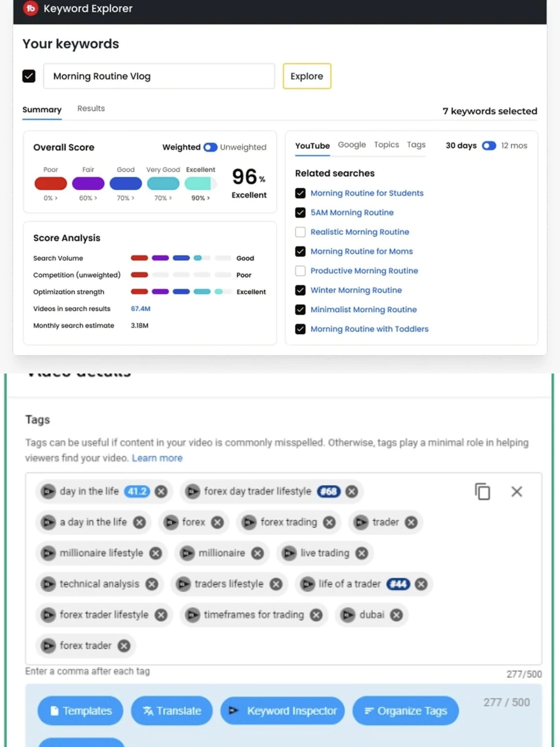Open the "Learn more" link about tags
This screenshot has width=560, height=747.
pyautogui.click(x=157, y=458)
